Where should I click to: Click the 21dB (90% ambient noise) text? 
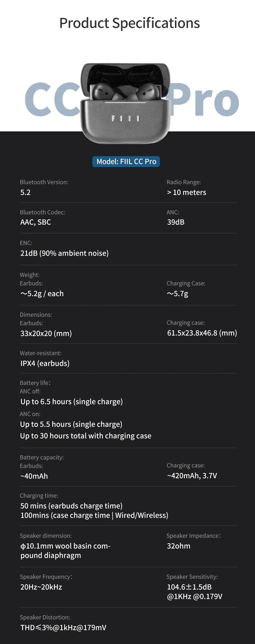click(64, 253)
